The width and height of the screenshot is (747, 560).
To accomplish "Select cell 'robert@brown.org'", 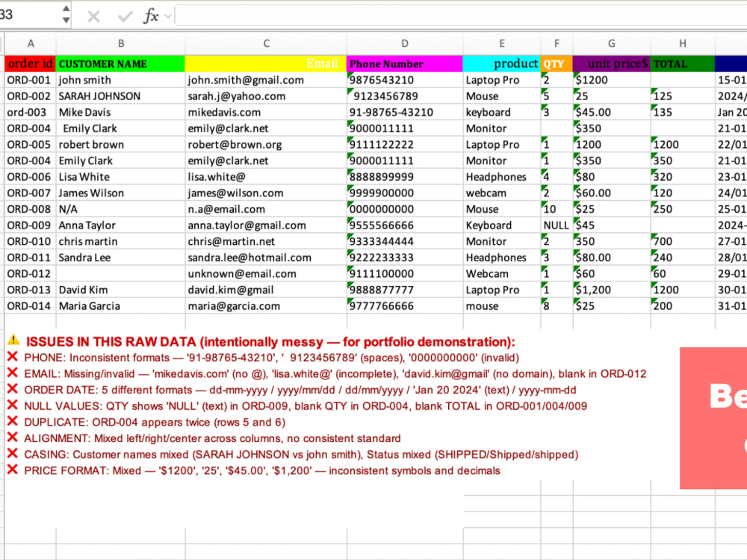I will [266, 145].
